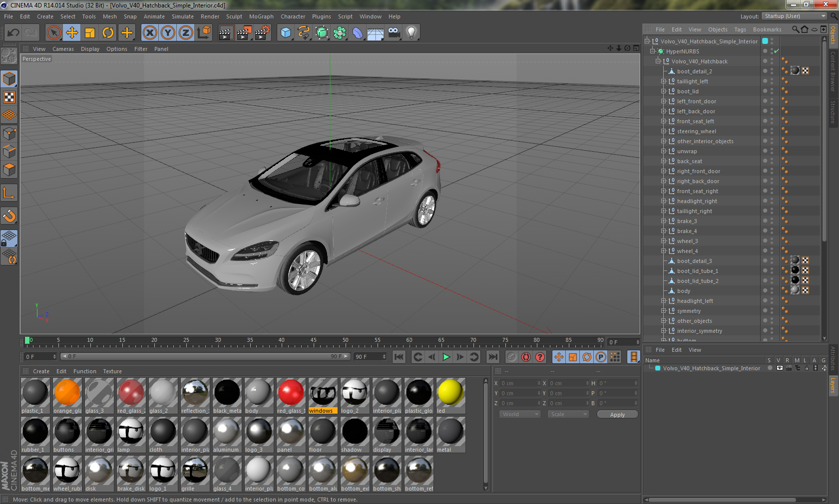This screenshot has width=839, height=504.
Task: Click the X position input field
Action: click(520, 383)
